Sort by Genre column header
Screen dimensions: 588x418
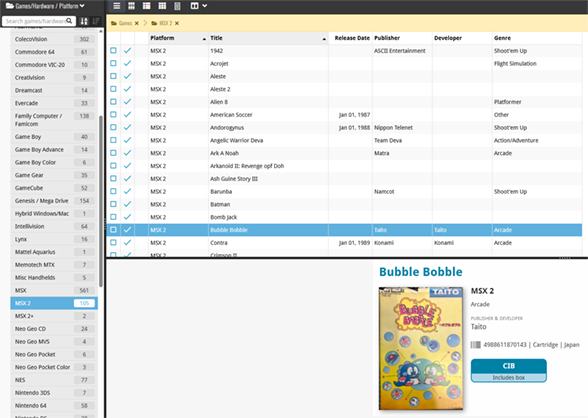coord(537,38)
